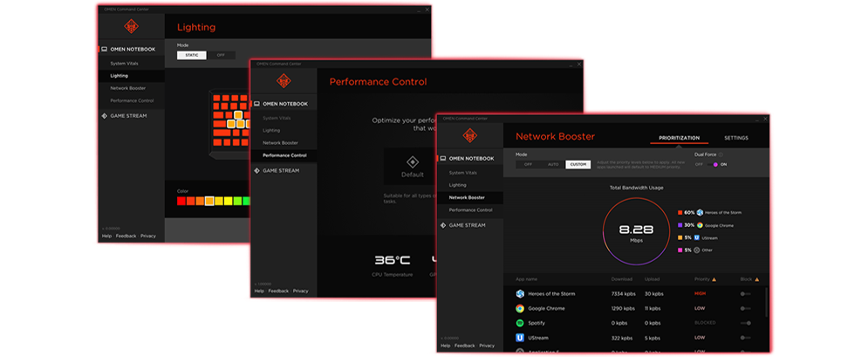868x357 pixels.
Task: Click Feedback link in Network Booster window
Action: coord(464,346)
